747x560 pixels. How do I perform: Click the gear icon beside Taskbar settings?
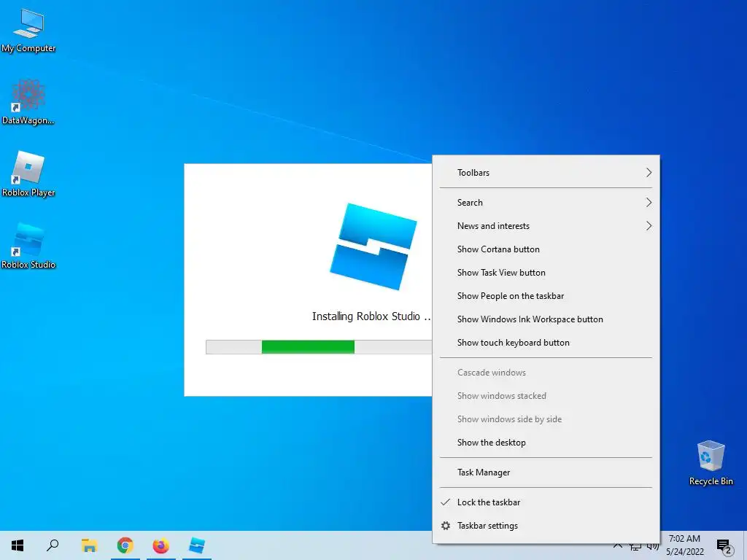tap(446, 526)
